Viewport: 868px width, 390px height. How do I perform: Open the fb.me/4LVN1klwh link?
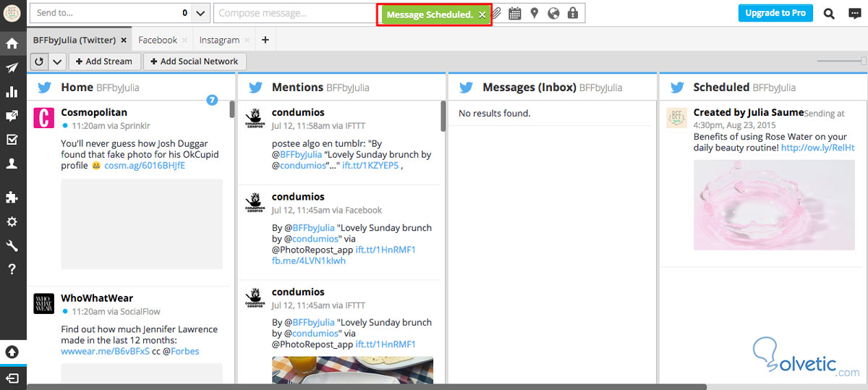(309, 261)
